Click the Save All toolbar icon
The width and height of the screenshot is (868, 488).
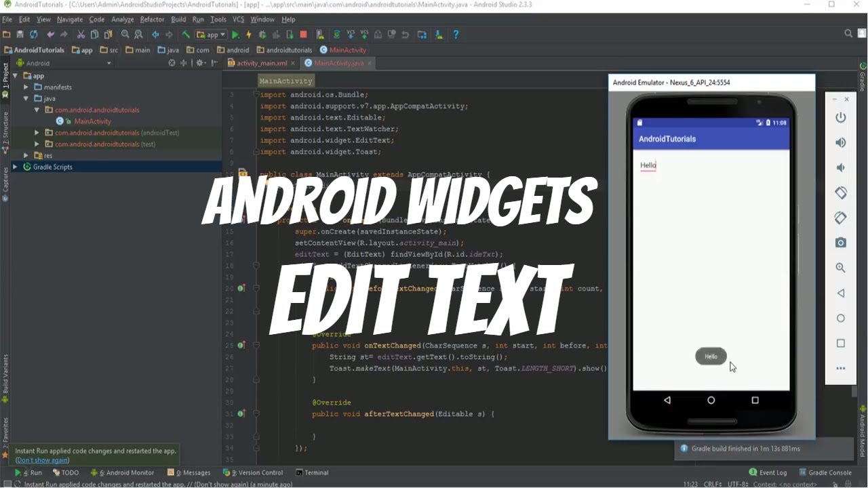20,35
